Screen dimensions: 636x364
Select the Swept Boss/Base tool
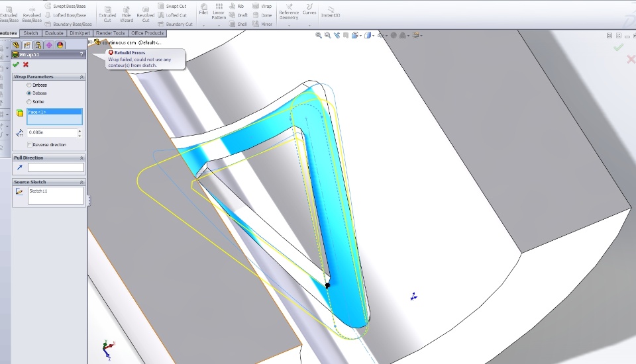click(65, 6)
